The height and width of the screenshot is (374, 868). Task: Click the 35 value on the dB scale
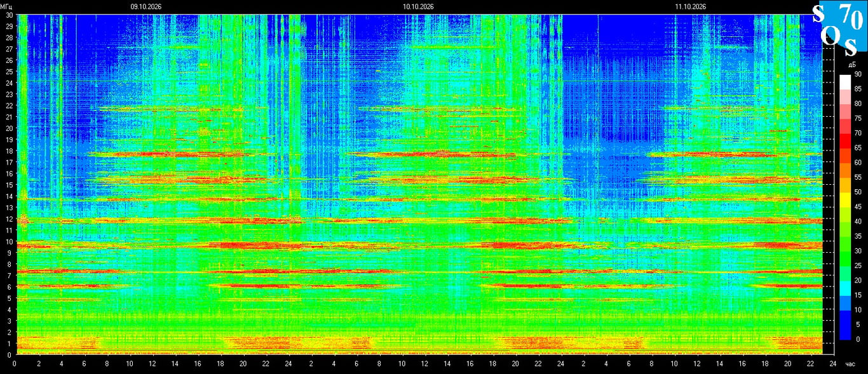[x=858, y=236]
